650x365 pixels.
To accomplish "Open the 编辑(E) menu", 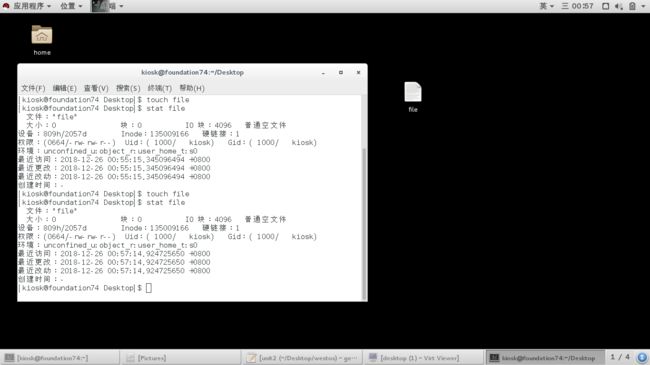I will click(x=64, y=88).
